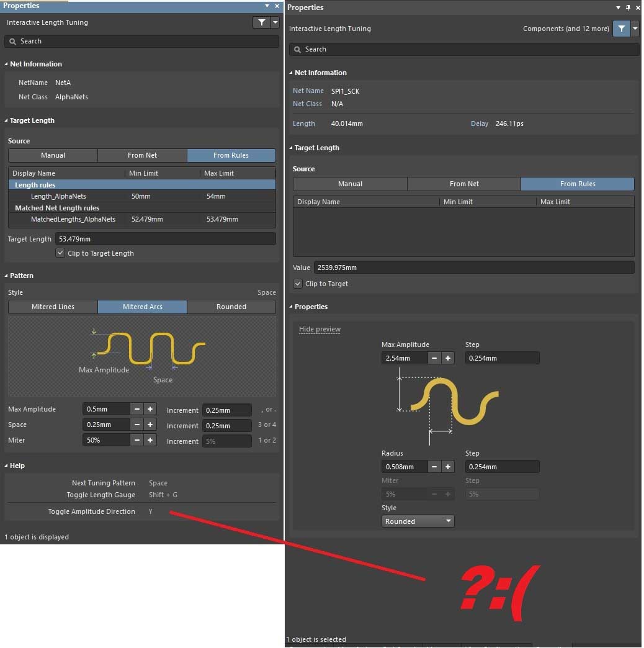644x648 pixels.
Task: Click the Hide preview link
Action: point(320,330)
